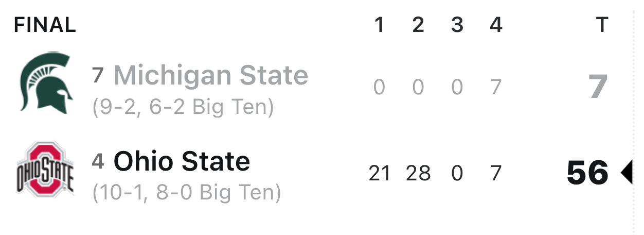Click the quarter 3 column header
The image size is (644, 235).
click(457, 24)
